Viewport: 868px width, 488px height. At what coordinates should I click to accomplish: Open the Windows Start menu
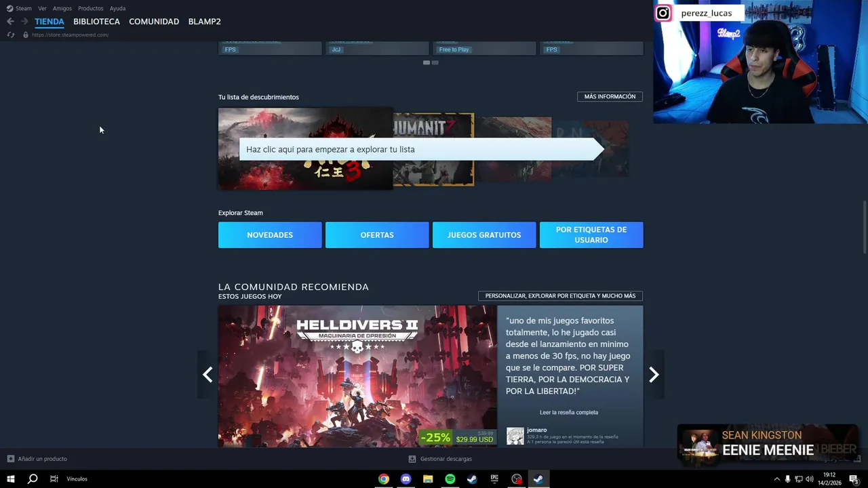point(11,479)
